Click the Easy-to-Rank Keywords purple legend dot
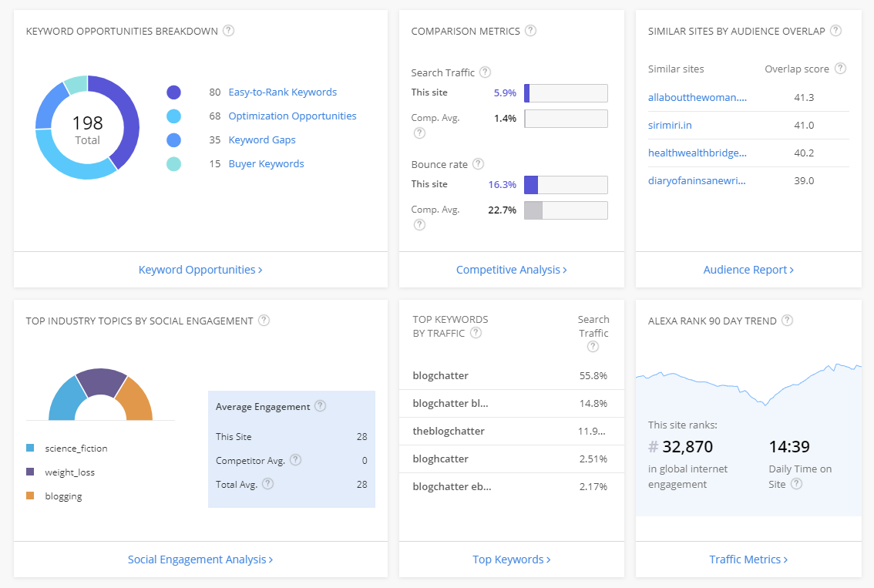 173,92
